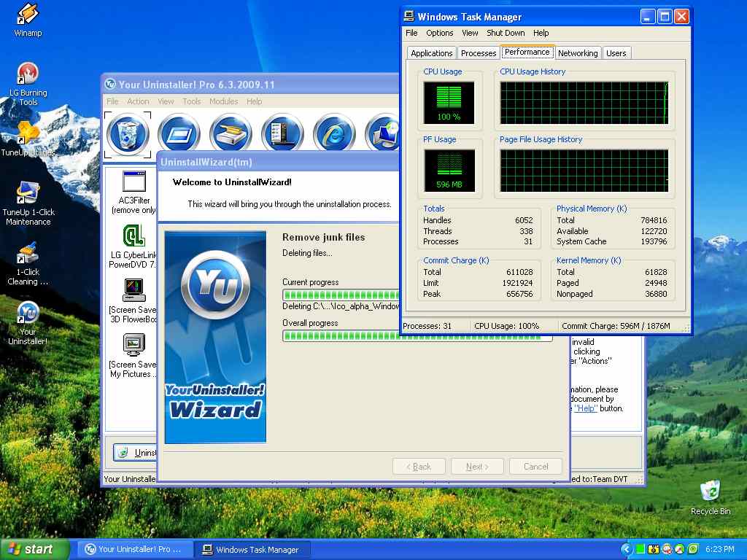Screen dimensions: 747x560
Task: Click Cancel in the UninstallWizard
Action: click(x=535, y=467)
